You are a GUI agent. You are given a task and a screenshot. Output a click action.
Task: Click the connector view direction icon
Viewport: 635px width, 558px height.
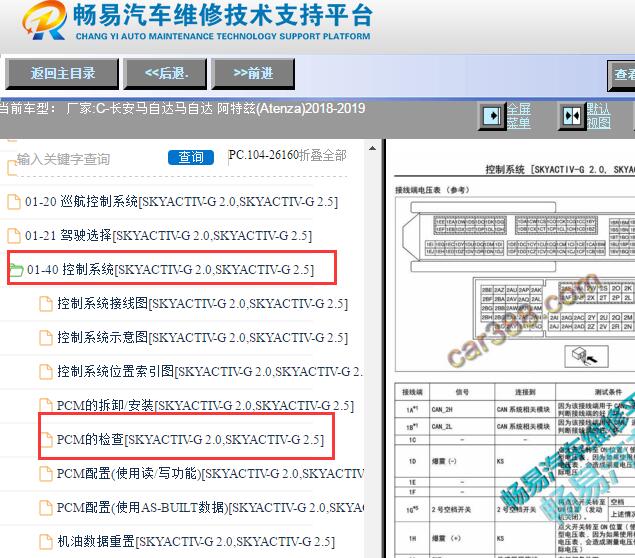click(586, 356)
